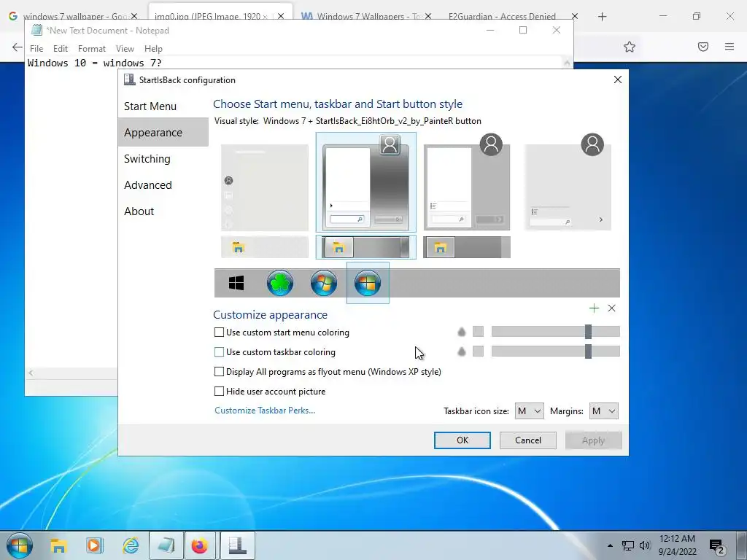Click taskbar color swatch square
This screenshot has width=747, height=560.
[478, 351]
